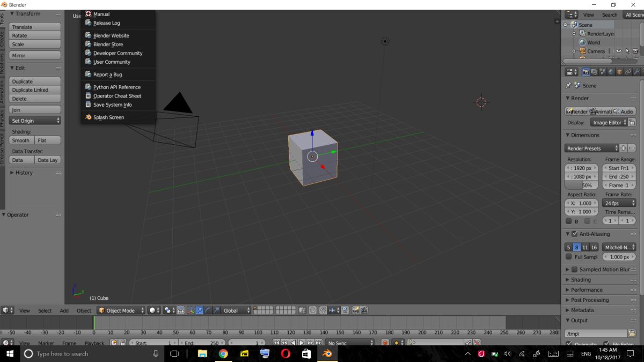
Task: Open Python API Reference menu entry
Action: pyautogui.click(x=118, y=87)
